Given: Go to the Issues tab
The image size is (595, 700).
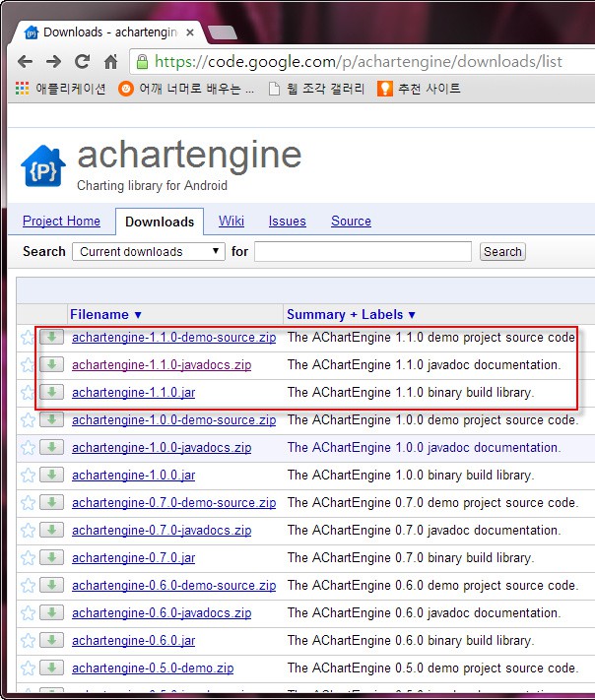Looking at the screenshot, I should click(288, 221).
